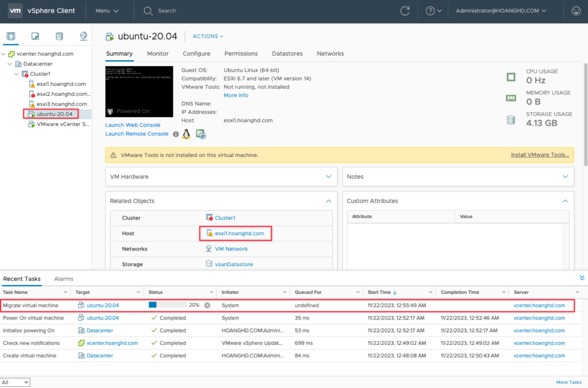The width and height of the screenshot is (588, 388).
Task: Collapse the vcenter.hoanghd.com tree node
Action: [x=3, y=54]
